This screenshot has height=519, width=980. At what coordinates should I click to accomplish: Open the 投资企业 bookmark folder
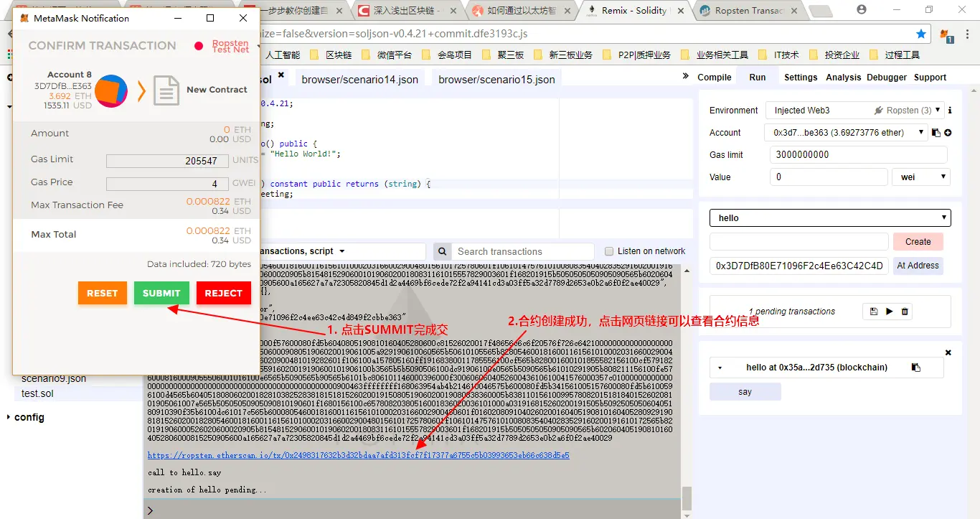[835, 55]
